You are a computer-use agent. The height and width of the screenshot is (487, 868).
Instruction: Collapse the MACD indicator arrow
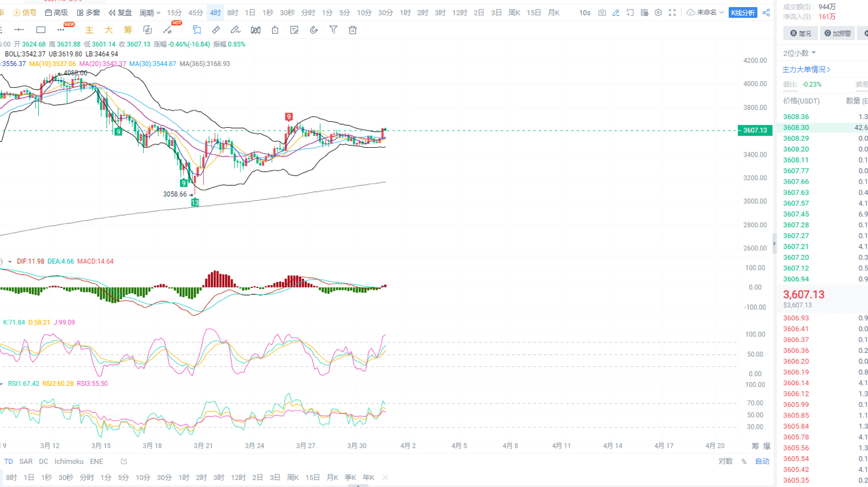tap(9, 261)
